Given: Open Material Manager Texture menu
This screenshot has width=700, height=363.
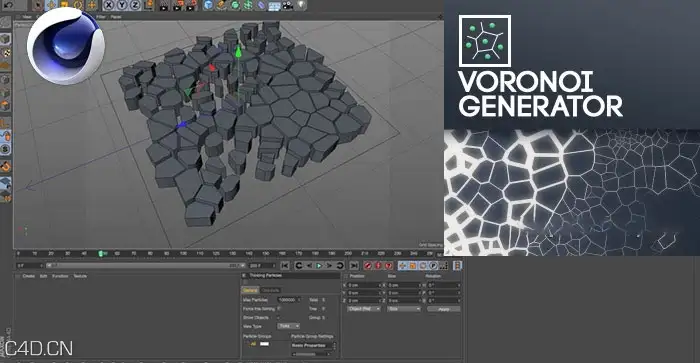Looking at the screenshot, I should coord(80,276).
